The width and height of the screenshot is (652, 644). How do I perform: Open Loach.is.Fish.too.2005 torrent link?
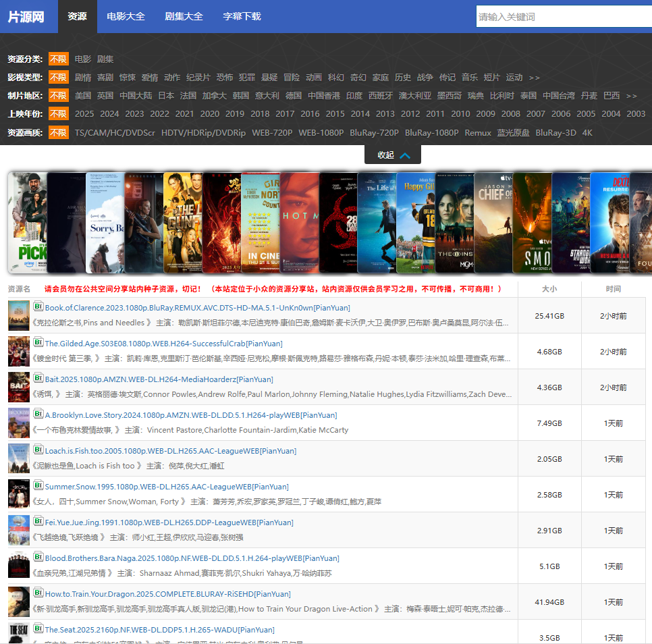click(x=171, y=451)
